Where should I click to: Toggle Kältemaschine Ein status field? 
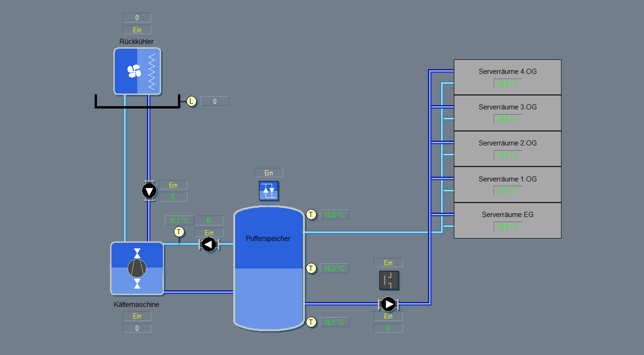137,316
